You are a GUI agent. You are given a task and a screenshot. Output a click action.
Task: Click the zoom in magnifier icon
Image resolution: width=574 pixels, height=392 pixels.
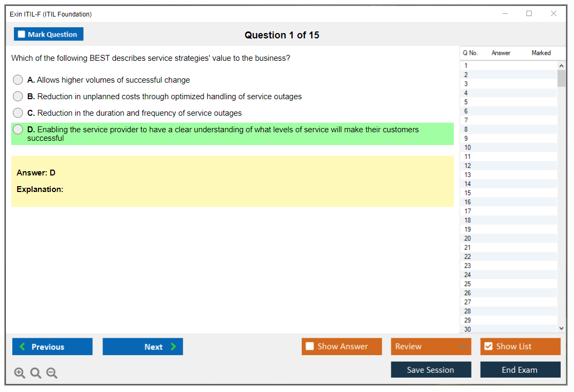(20, 373)
